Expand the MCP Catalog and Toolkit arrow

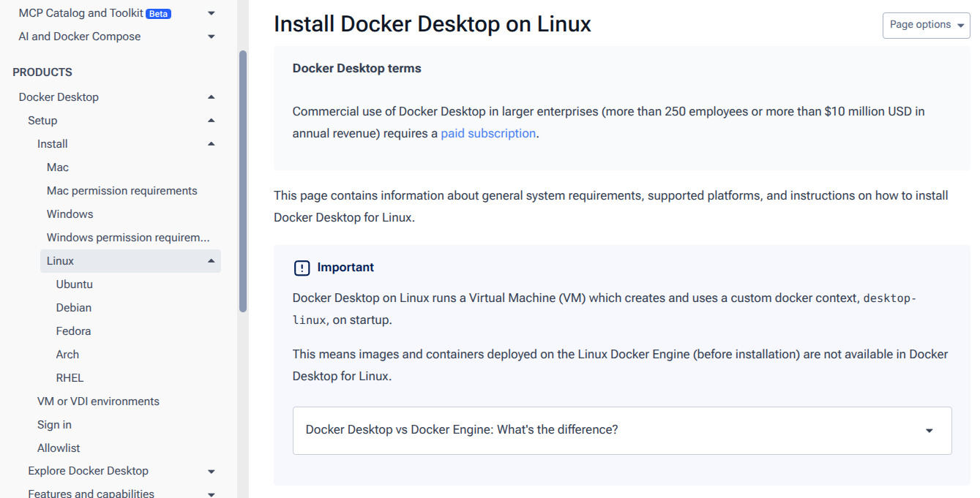click(x=212, y=13)
